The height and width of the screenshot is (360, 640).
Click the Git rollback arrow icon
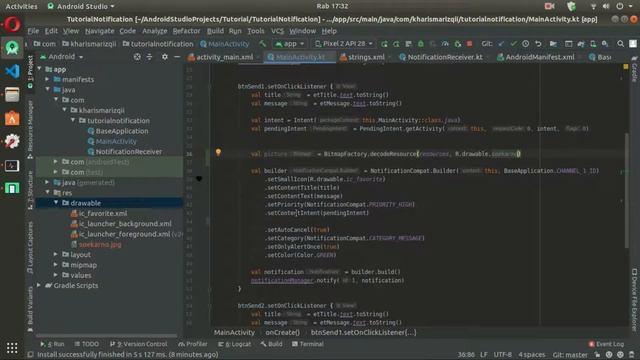pyautogui.click(x=538, y=44)
